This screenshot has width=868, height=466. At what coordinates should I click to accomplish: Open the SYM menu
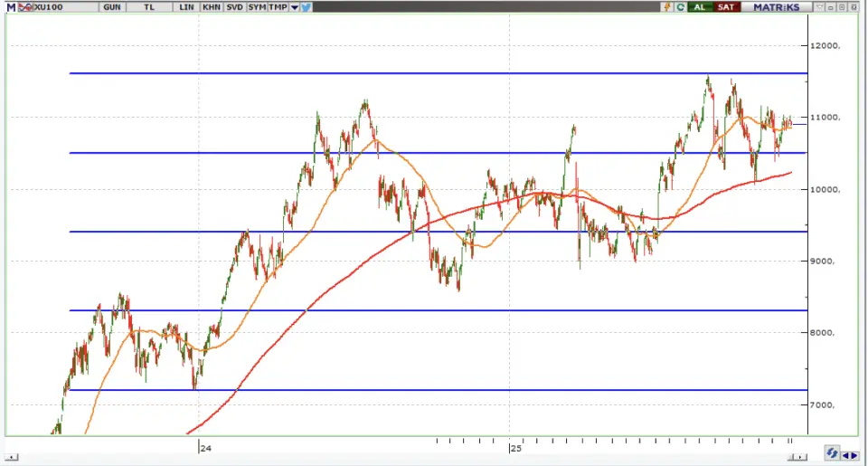coord(257,6)
